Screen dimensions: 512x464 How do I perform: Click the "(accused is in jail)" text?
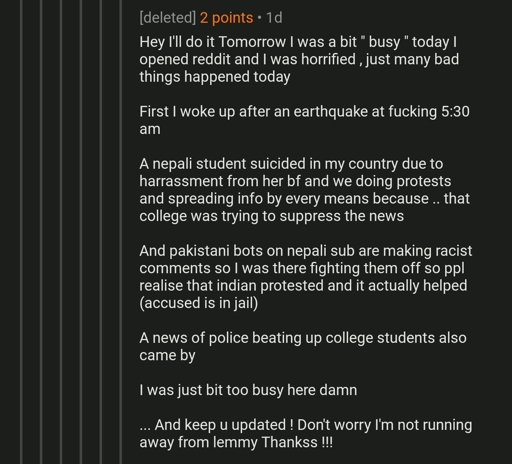(x=199, y=303)
